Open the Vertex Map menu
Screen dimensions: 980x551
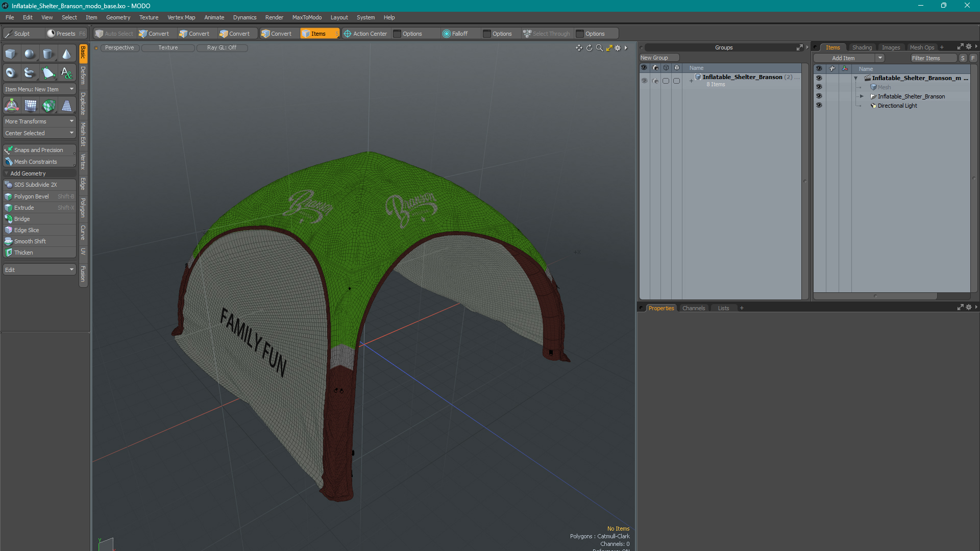(x=181, y=17)
